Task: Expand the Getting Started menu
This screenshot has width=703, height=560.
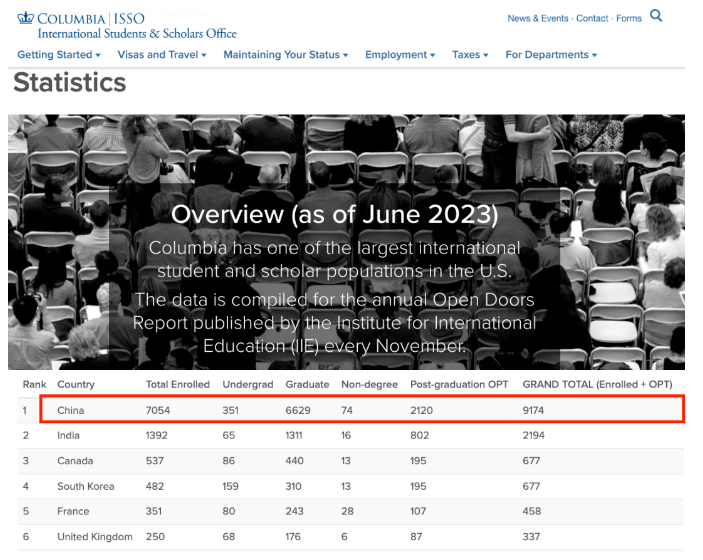Action: pyautogui.click(x=59, y=55)
